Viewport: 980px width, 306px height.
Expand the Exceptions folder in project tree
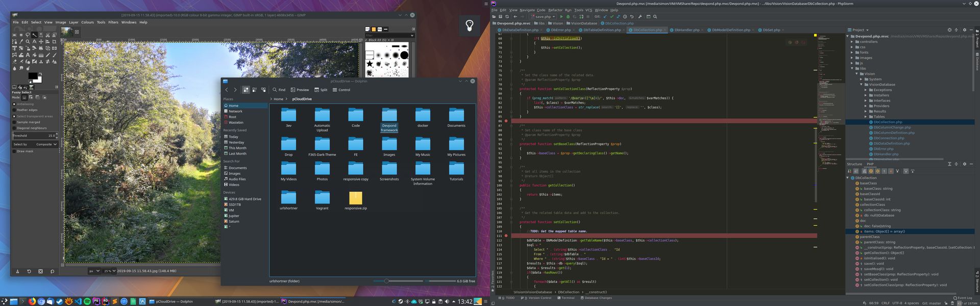click(x=866, y=90)
